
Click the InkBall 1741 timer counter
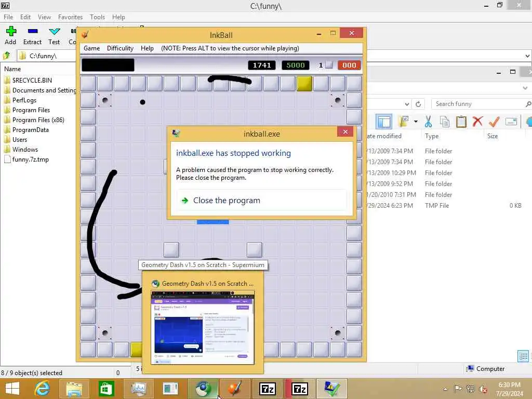pyautogui.click(x=262, y=65)
